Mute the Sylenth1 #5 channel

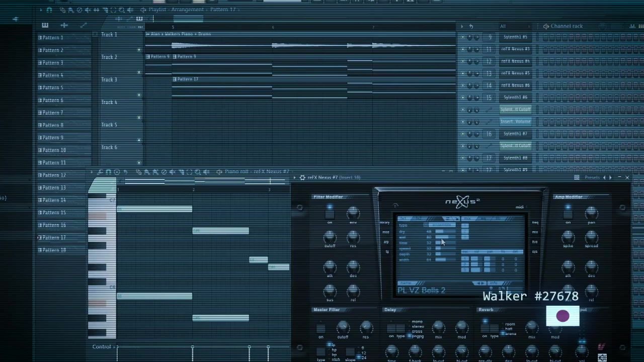462,37
